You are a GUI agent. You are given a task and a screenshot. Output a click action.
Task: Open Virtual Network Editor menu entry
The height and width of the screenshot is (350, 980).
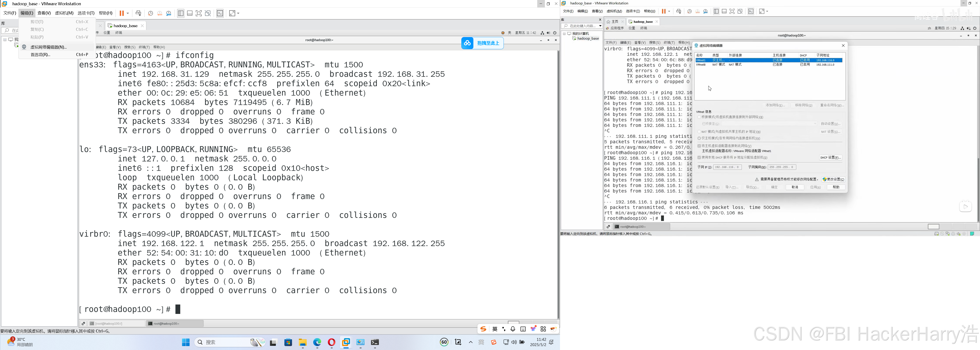[x=48, y=47]
